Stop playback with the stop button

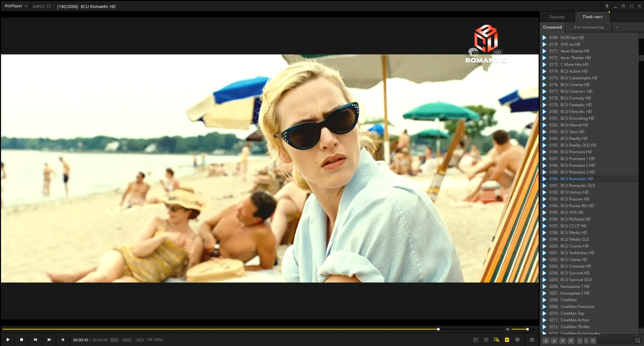(x=22, y=340)
